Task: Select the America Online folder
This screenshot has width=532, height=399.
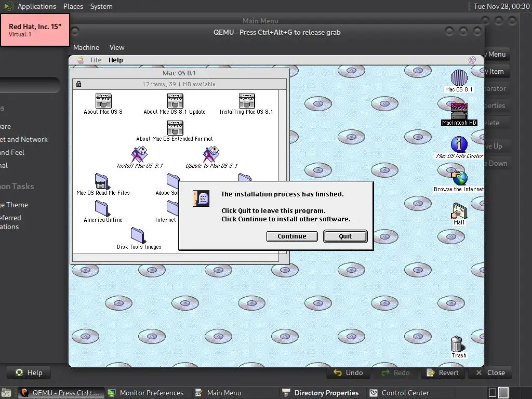Action: [102, 208]
